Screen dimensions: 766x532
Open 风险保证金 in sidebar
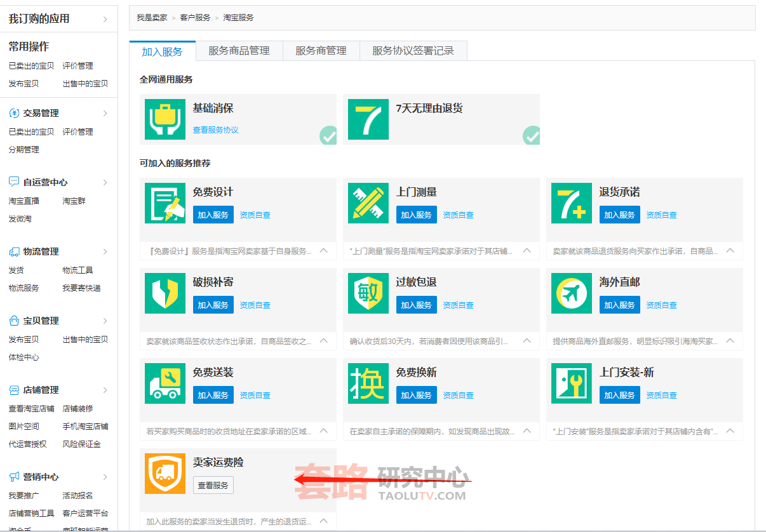click(82, 444)
